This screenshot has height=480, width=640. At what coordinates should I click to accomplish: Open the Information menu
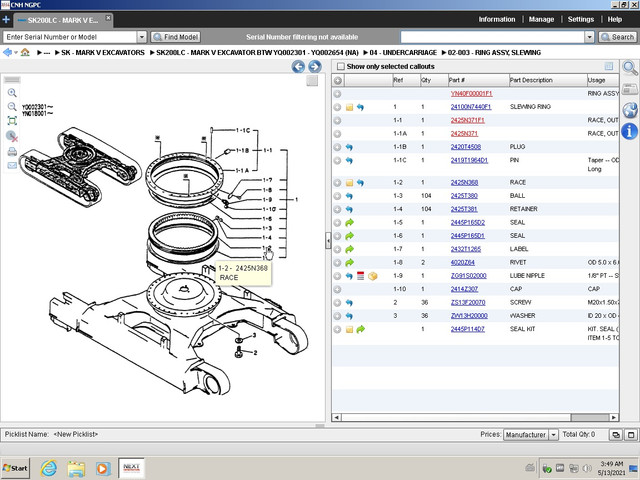tap(497, 19)
